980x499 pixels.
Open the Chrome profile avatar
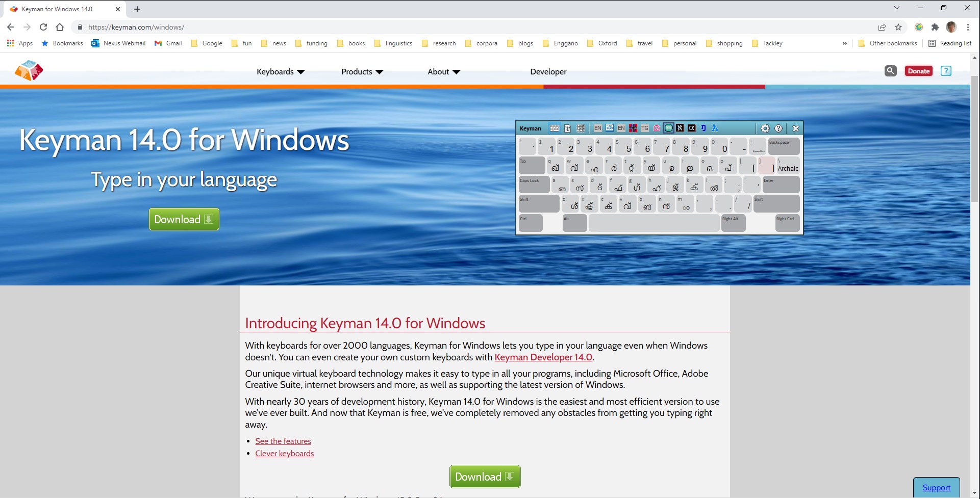point(951,27)
